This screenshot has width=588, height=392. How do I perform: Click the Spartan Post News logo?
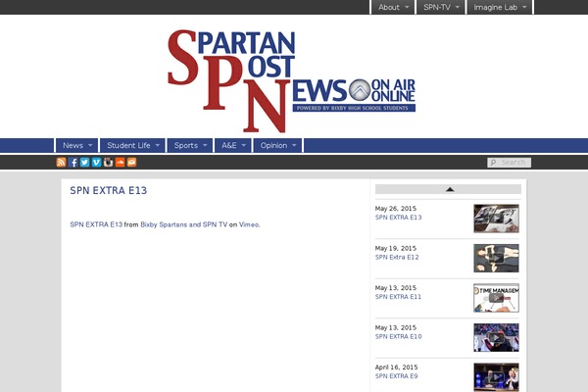[x=291, y=80]
